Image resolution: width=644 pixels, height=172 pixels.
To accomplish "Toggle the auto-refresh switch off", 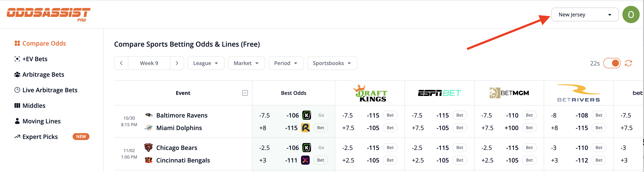I will (x=612, y=63).
